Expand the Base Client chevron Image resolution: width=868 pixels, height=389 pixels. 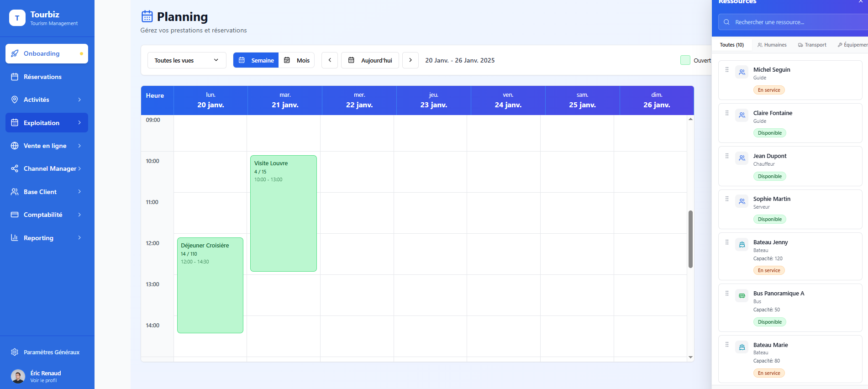79,192
